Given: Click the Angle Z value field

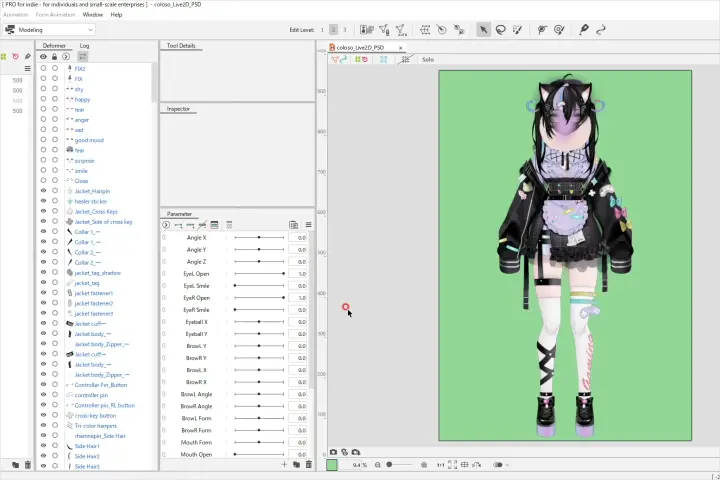Looking at the screenshot, I should click(297, 262).
